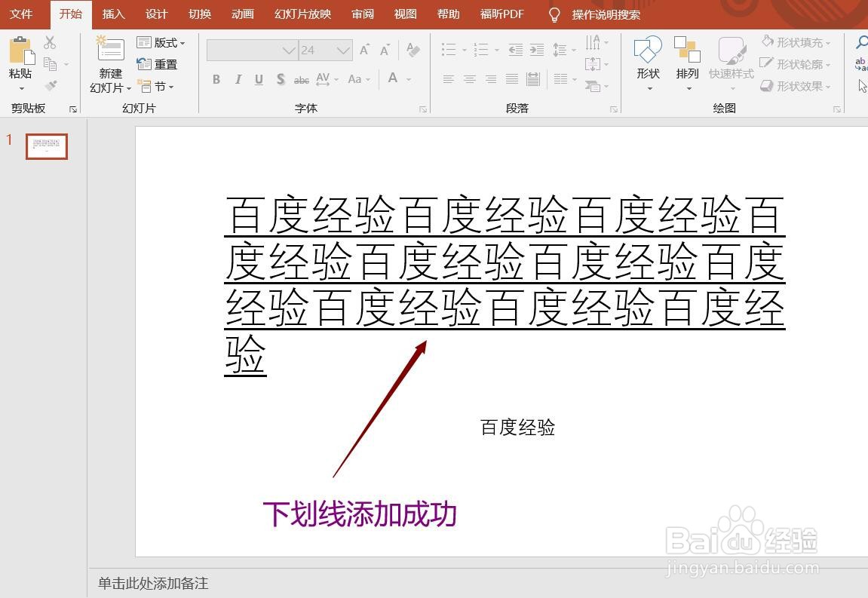
Task: Open the Columns dropdown in paragraph group
Action: [x=565, y=79]
